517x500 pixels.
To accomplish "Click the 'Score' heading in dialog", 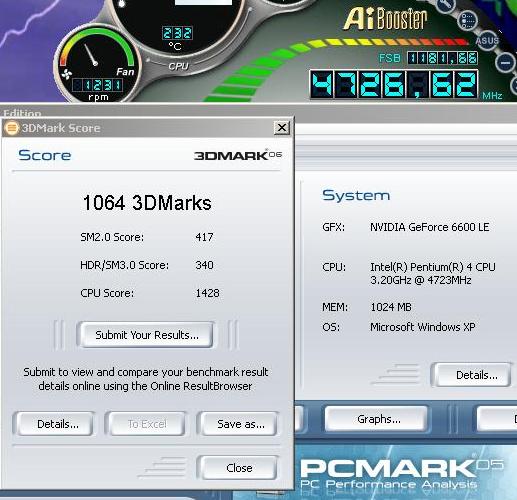I will [45, 155].
